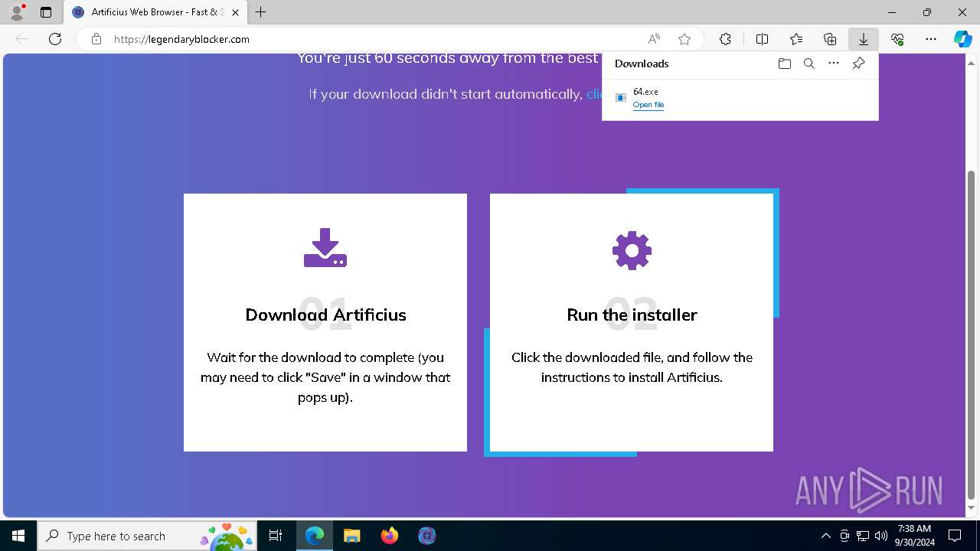
Task: Refresh the current page
Action: pos(55,39)
